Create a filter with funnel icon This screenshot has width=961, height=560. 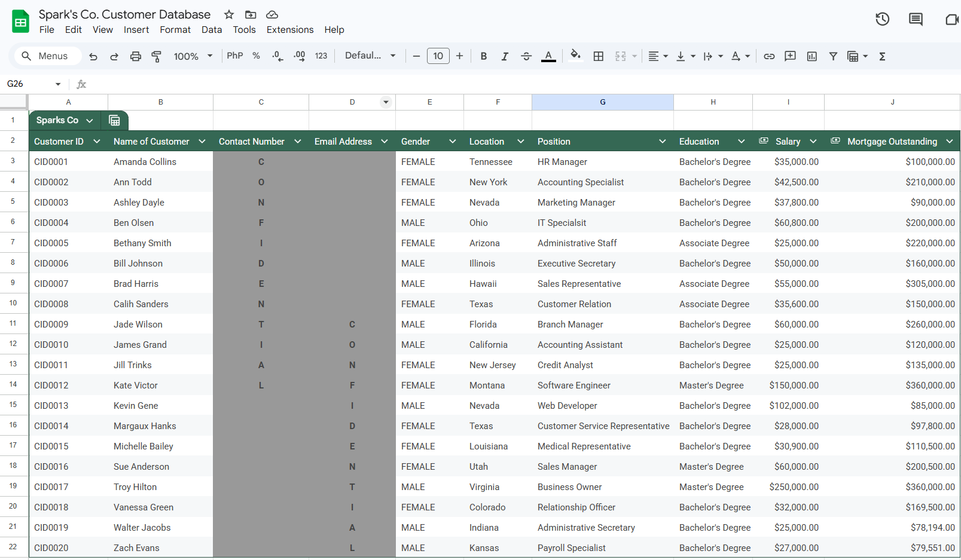[833, 56]
